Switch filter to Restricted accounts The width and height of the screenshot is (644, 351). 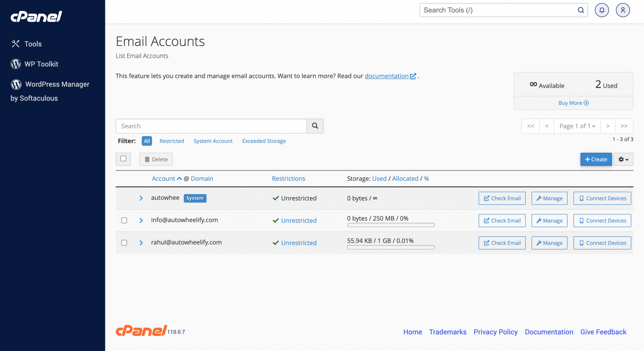pos(172,141)
